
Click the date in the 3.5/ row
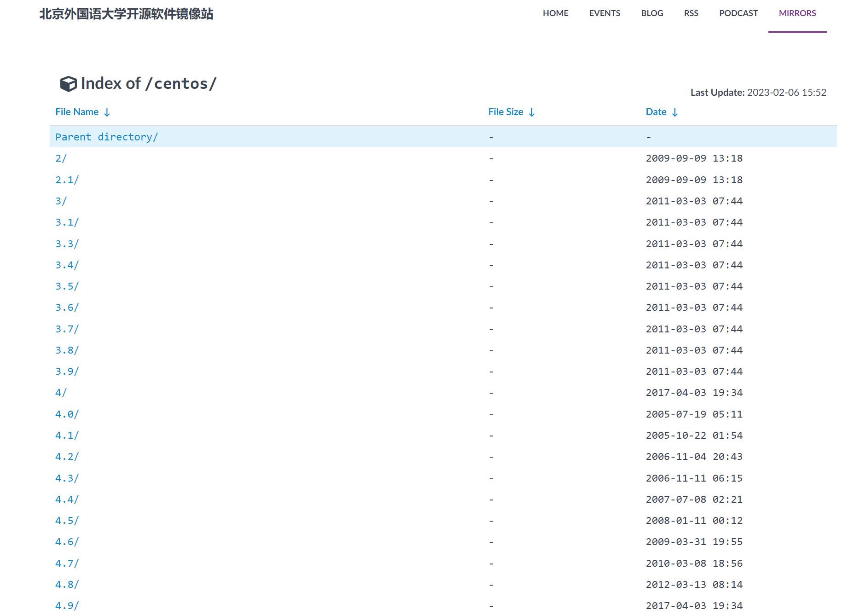click(694, 286)
